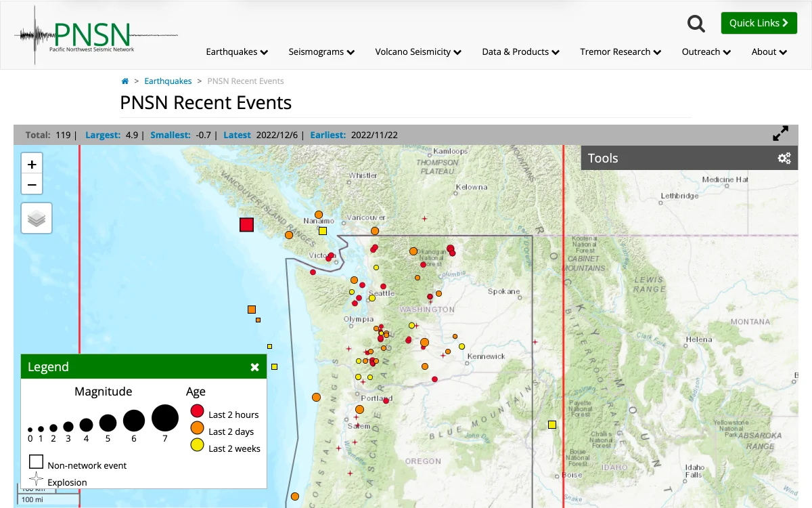Click the PNSN logo
Viewport: 812px width, 508px height.
click(x=96, y=35)
